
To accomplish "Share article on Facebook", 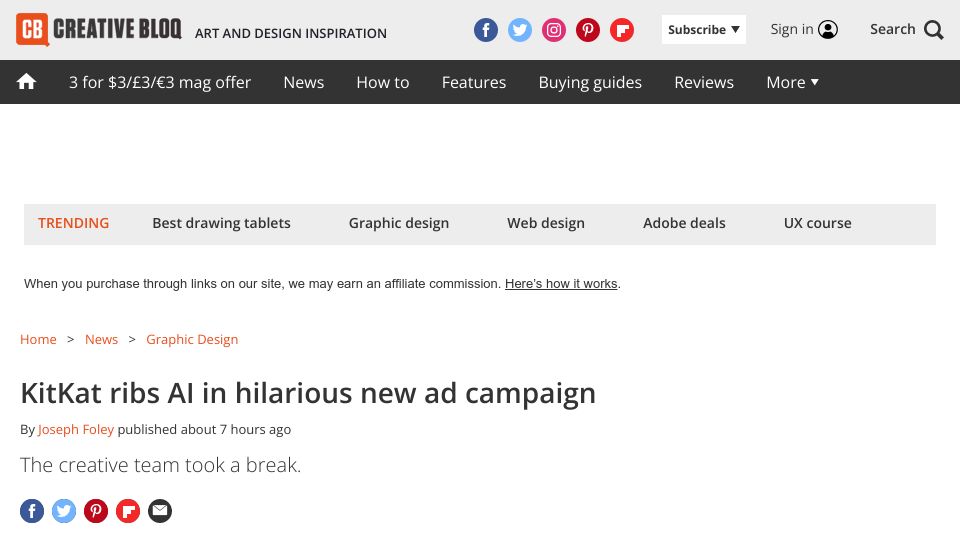I will pos(32,511).
